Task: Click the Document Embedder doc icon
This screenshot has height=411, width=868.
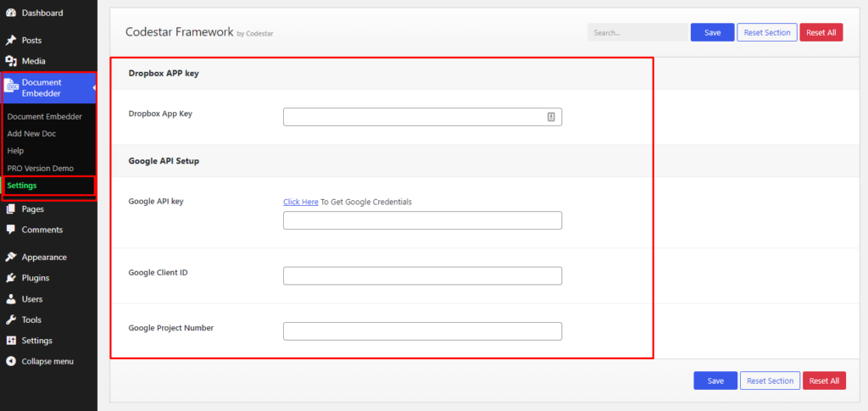Action: (x=11, y=86)
